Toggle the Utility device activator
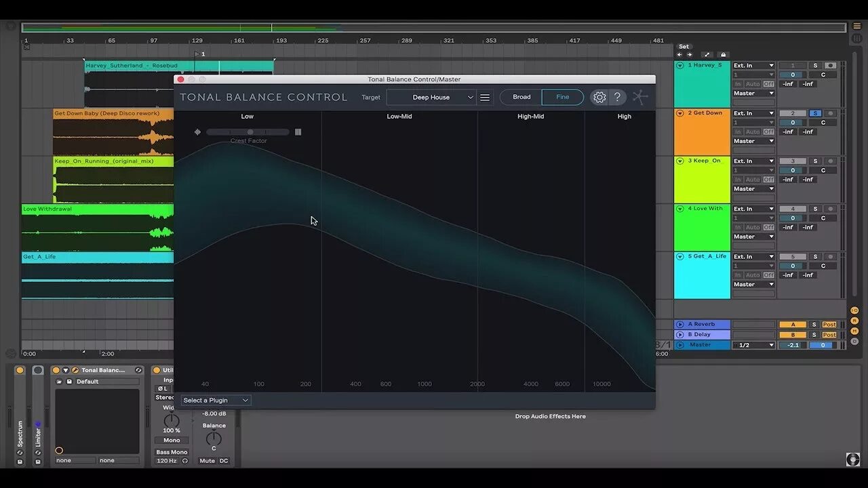 click(157, 370)
